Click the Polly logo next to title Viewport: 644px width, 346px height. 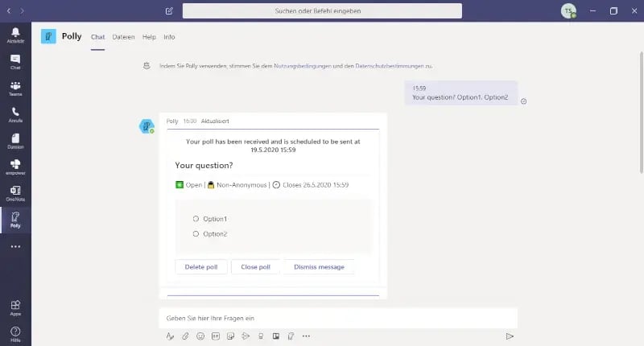(48, 36)
